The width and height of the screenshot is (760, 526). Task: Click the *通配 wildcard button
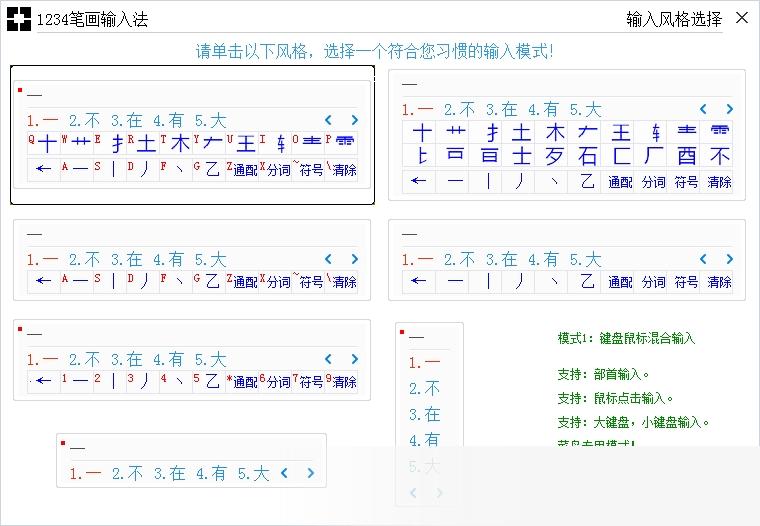coord(241,381)
